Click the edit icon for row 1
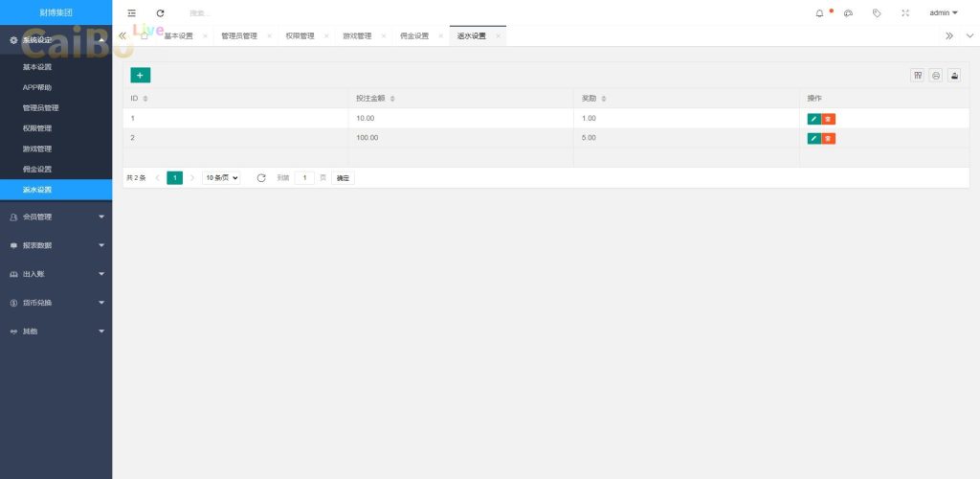Image resolution: width=980 pixels, height=479 pixels. coord(813,119)
